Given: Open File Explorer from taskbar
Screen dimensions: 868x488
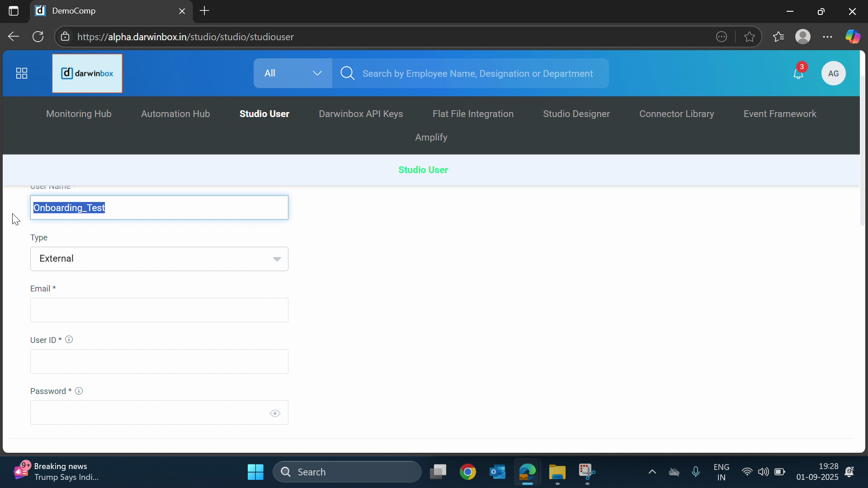Looking at the screenshot, I should tap(557, 472).
